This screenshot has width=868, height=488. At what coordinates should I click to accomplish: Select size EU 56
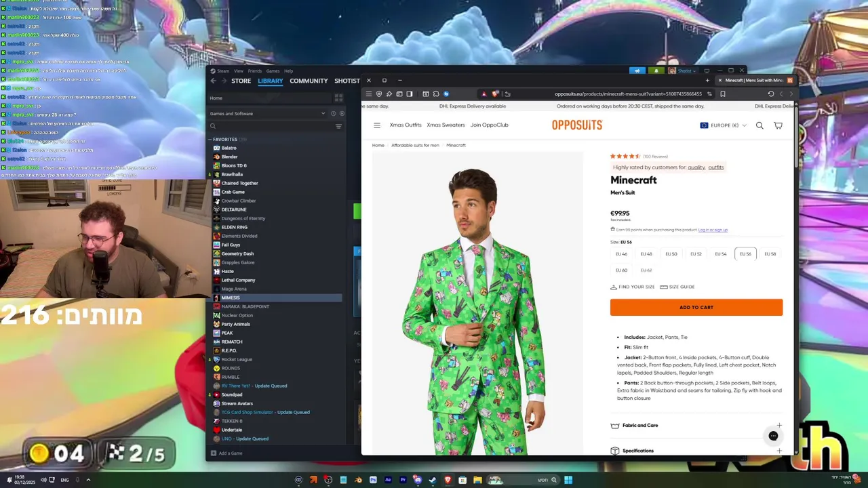(745, 254)
